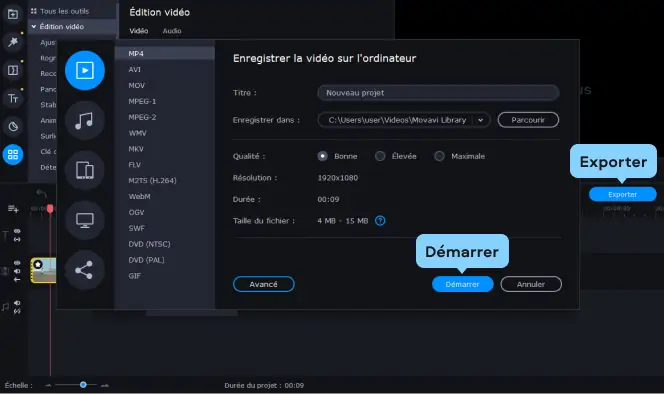The width and height of the screenshot is (664, 394).
Task: Click the Échelle zoom slider handle
Action: coord(83,385)
